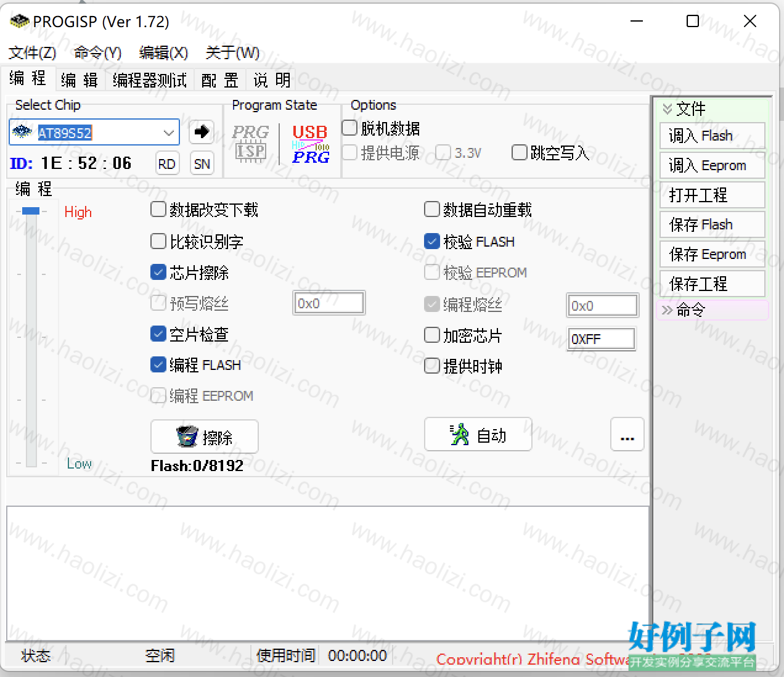Click inside the empty log output area
This screenshot has height=677, width=784.
328,573
